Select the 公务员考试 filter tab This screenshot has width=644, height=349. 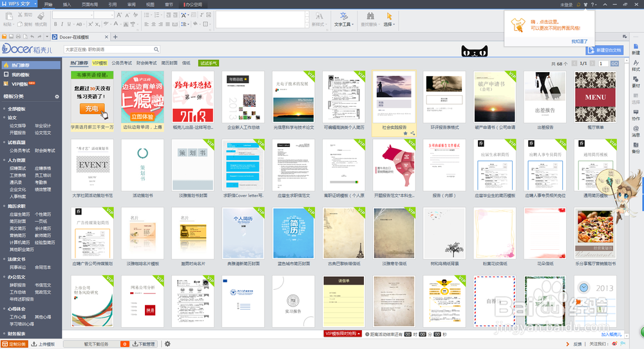click(122, 63)
